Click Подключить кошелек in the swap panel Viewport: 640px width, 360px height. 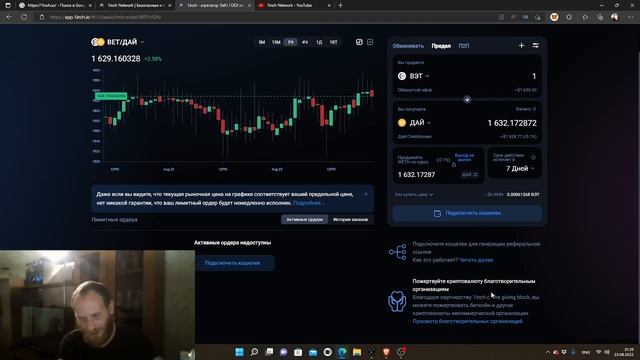click(x=467, y=213)
